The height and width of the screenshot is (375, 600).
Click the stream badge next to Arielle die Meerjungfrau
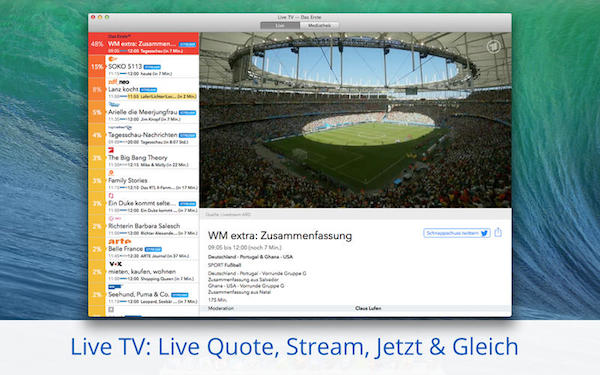(x=188, y=112)
